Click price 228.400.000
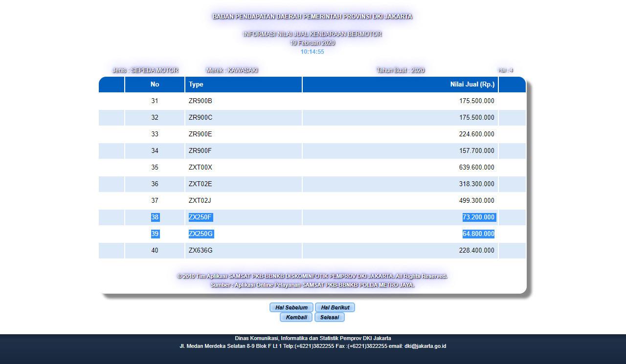Image resolution: width=626 pixels, height=364 pixels. coord(477,251)
